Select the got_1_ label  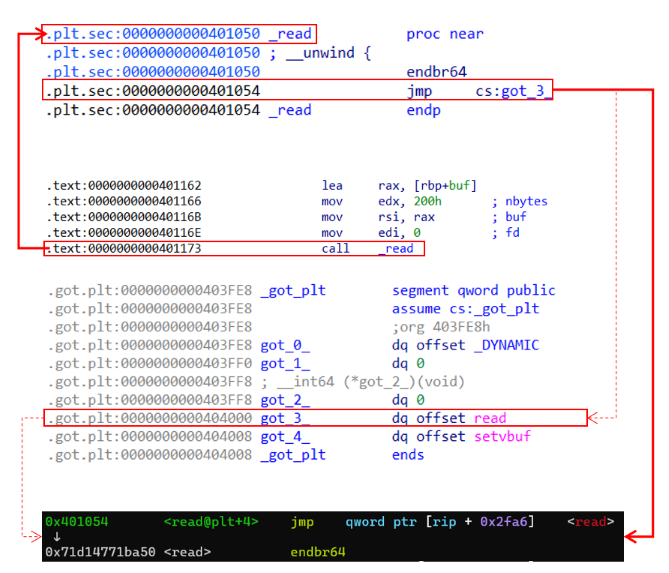[x=285, y=363]
